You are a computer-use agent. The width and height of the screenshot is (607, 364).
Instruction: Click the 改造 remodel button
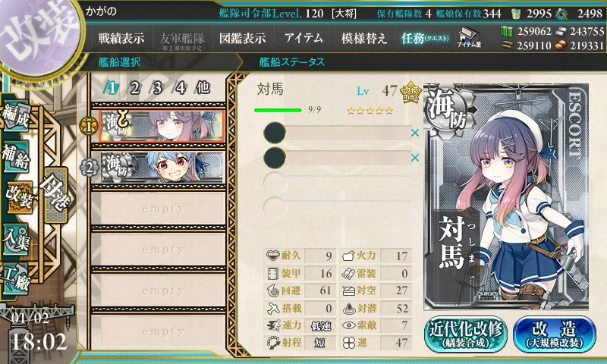coord(555,334)
